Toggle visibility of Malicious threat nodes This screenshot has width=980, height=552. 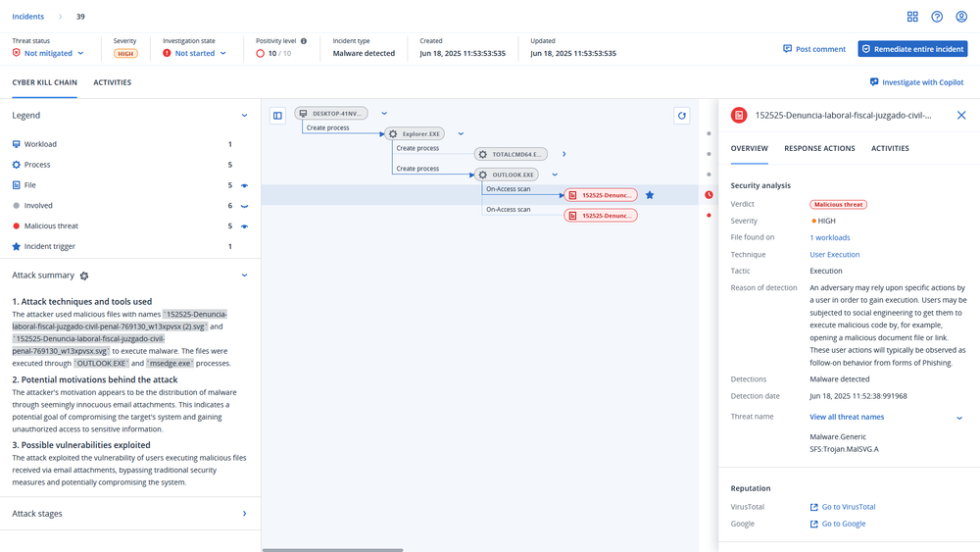click(x=244, y=226)
